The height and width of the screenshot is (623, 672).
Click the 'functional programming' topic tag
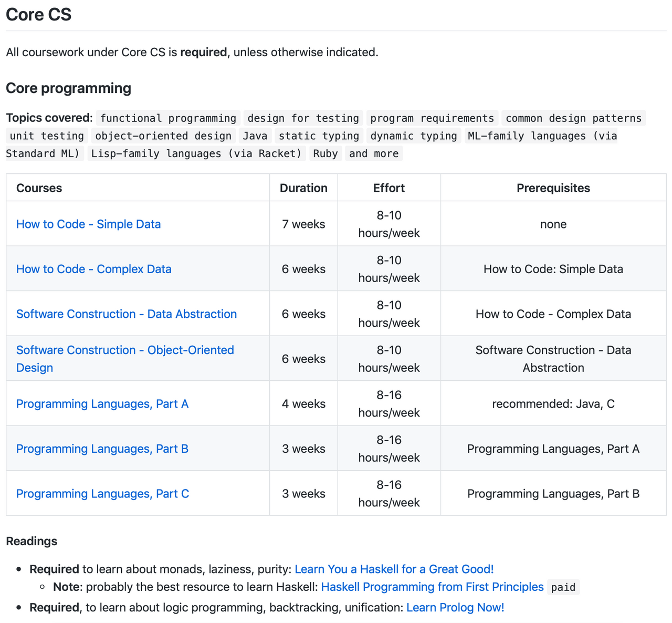[x=168, y=118]
